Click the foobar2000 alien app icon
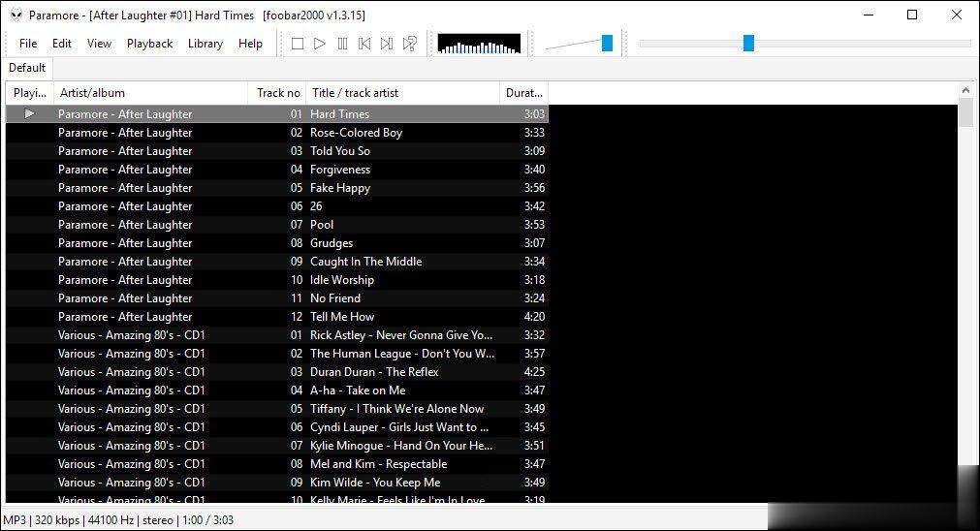 [x=16, y=15]
